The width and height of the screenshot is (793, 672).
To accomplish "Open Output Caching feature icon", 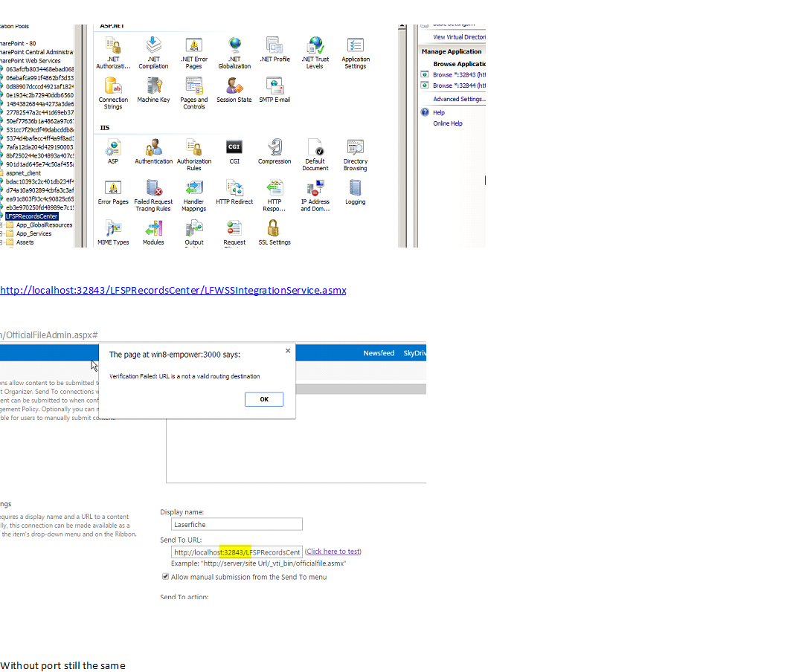I will 194,233.
